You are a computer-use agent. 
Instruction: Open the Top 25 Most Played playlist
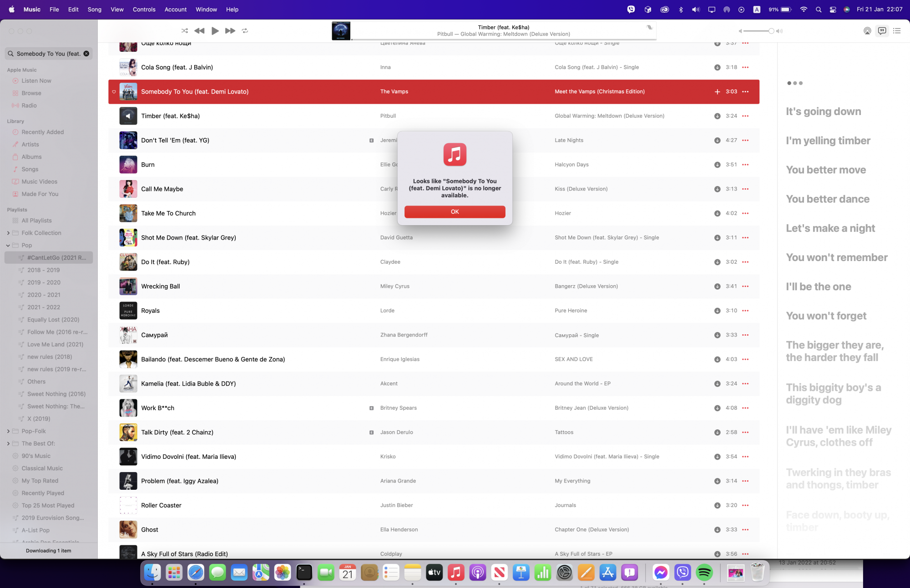tap(49, 505)
